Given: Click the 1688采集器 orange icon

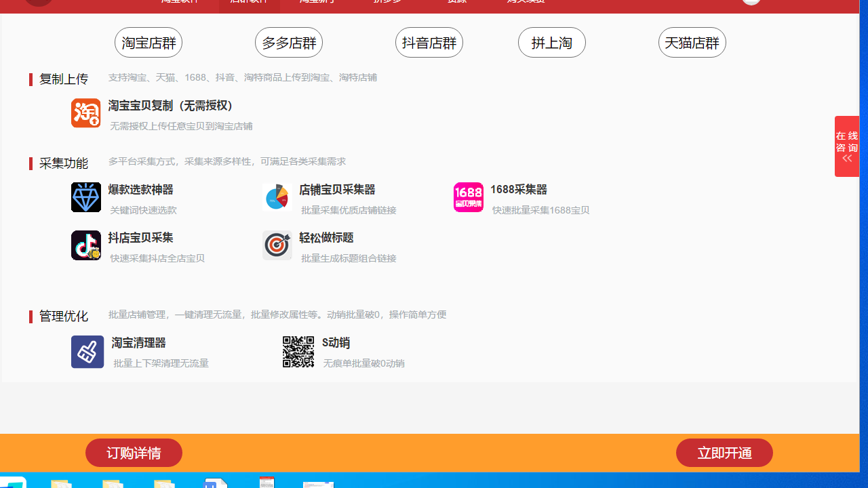Looking at the screenshot, I should [469, 197].
